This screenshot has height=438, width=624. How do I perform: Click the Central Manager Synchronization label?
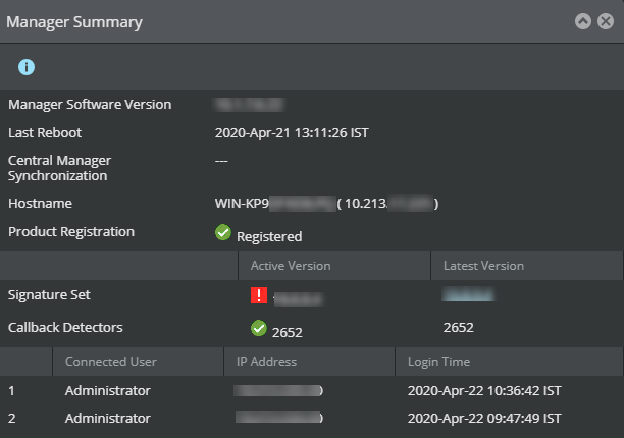pyautogui.click(x=59, y=168)
